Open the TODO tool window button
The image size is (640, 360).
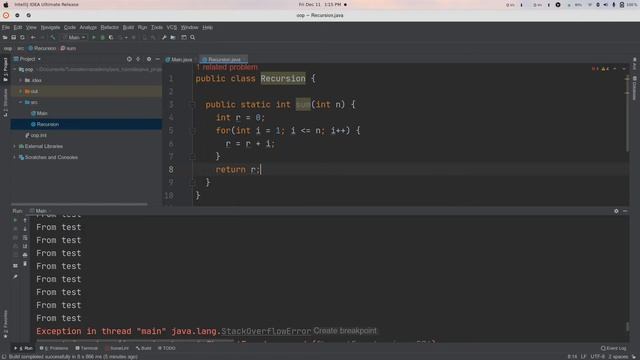point(167,348)
